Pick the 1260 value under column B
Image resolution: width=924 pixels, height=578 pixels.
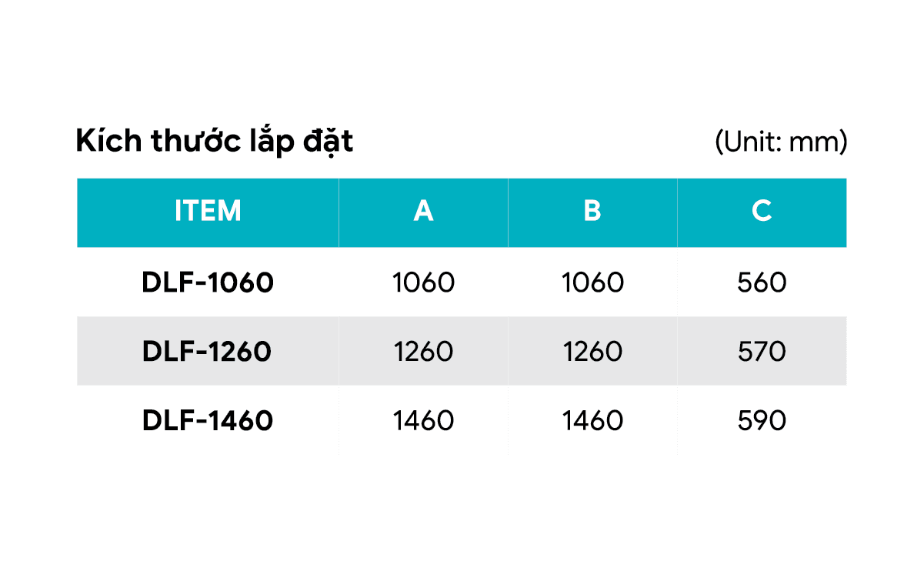[x=592, y=352]
